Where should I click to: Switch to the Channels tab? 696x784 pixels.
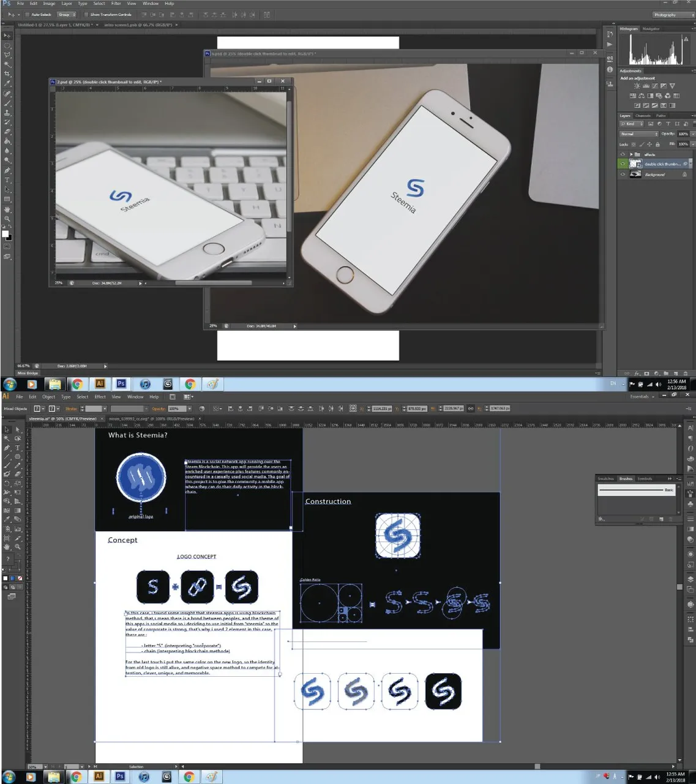click(x=643, y=116)
